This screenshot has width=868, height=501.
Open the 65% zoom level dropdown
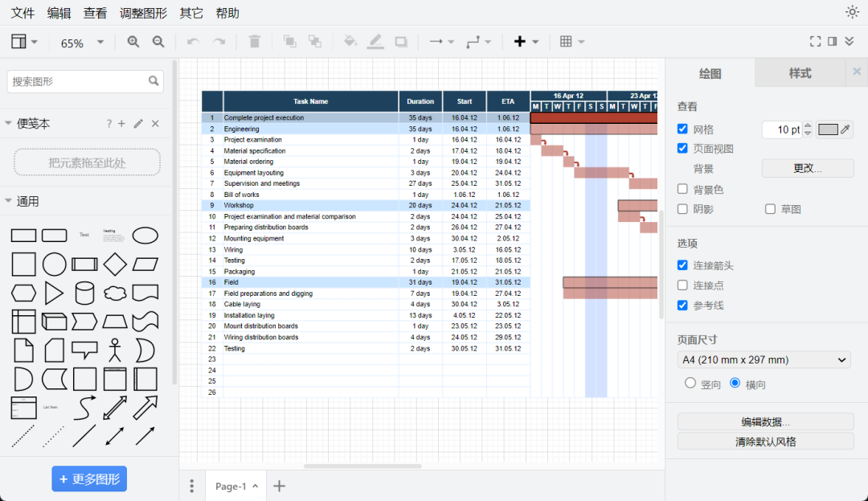[x=81, y=42]
